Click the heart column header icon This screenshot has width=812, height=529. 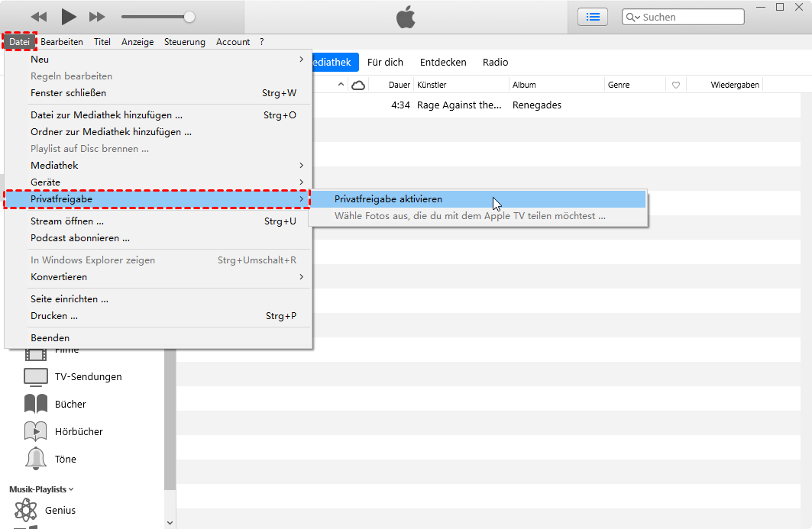675,85
